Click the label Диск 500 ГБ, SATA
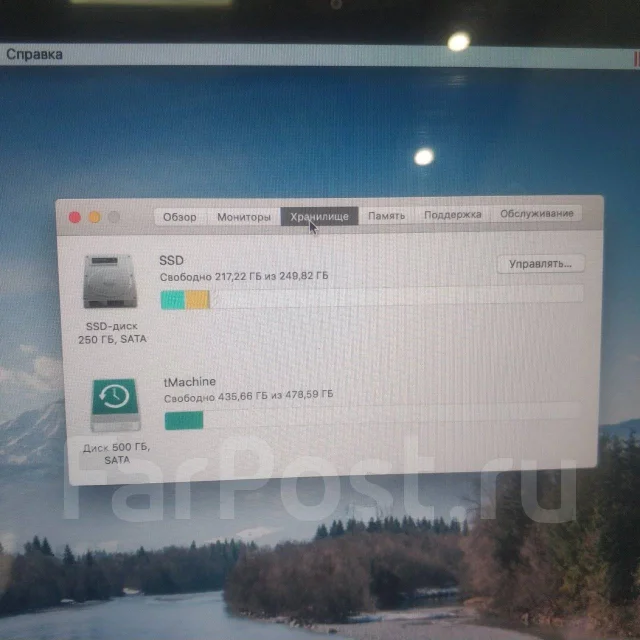The image size is (640, 640). (117, 453)
